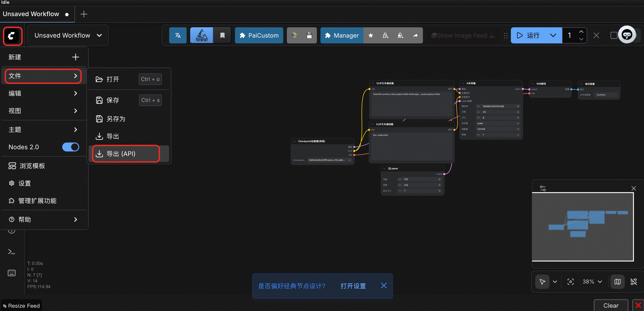Click the keyboard shortcuts icon in sidebar

point(11,273)
